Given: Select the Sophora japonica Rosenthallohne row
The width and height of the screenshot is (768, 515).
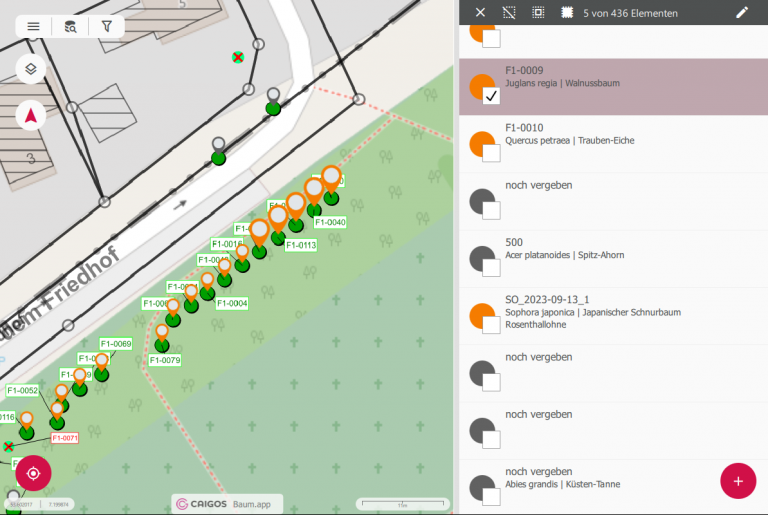Looking at the screenshot, I should pyautogui.click(x=613, y=316).
